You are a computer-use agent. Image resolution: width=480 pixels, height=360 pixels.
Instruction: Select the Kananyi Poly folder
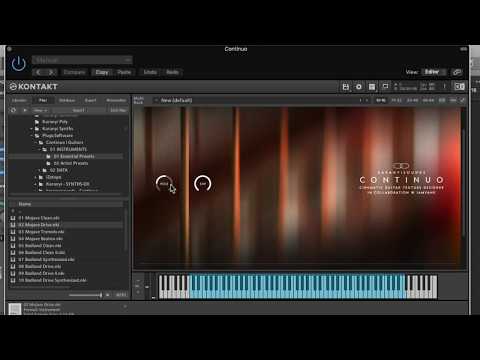[x=55, y=122]
